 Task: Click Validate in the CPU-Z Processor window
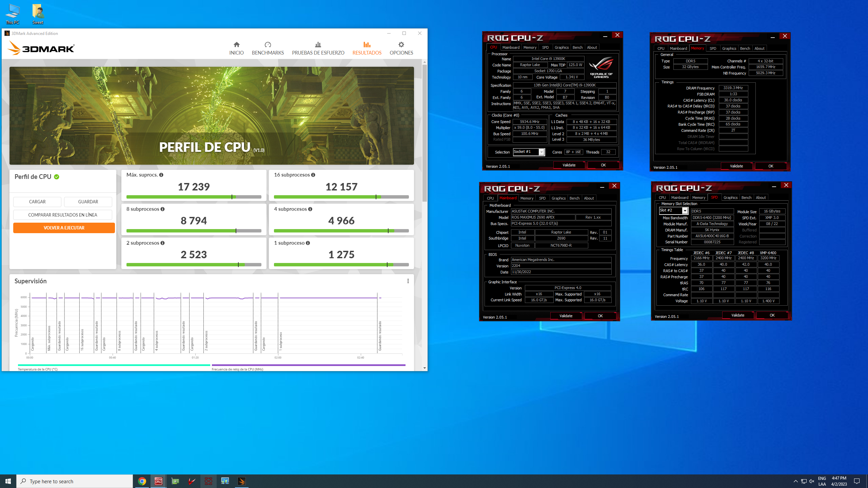tap(569, 165)
